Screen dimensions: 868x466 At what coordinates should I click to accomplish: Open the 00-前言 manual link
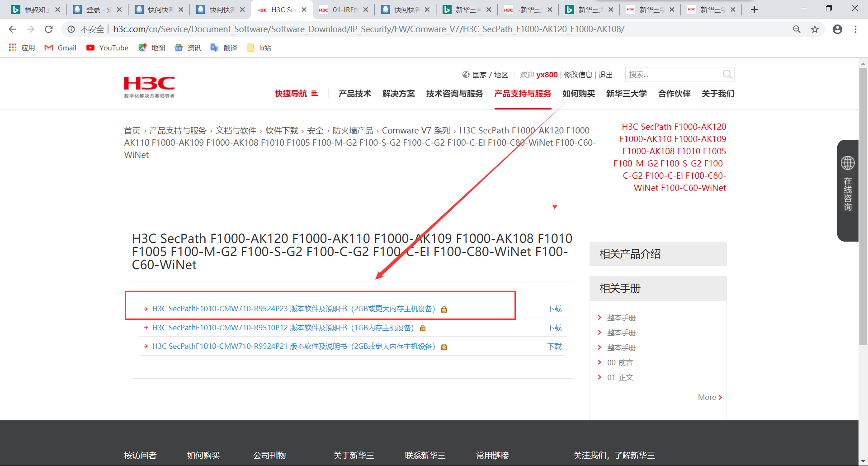(620, 362)
